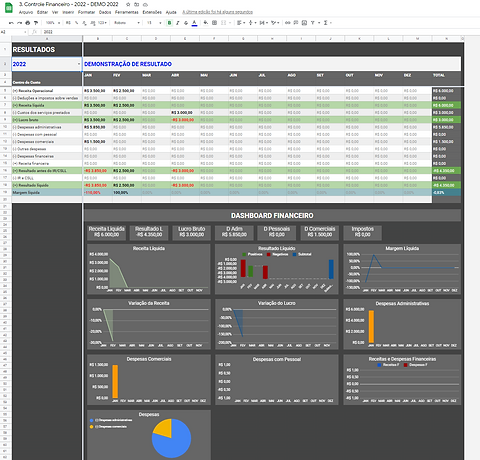Open the Inserir menu
The height and width of the screenshot is (460, 480).
(x=68, y=12)
